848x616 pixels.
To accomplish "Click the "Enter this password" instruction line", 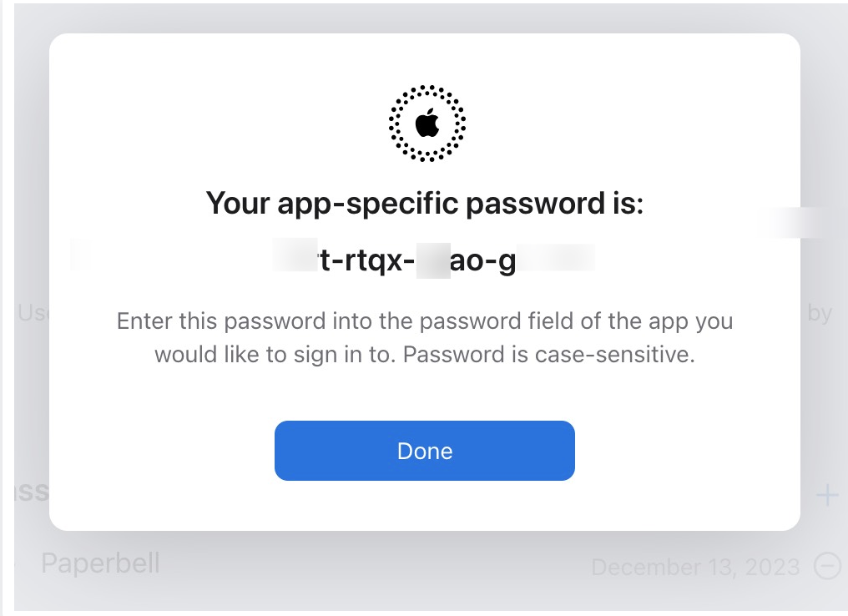I will (x=424, y=321).
